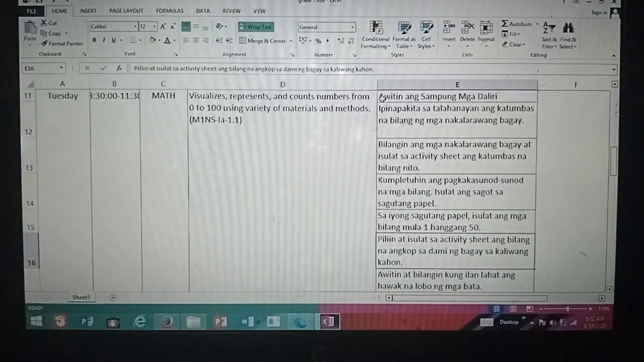
Task: Click the AutoSum button
Action: click(x=517, y=24)
